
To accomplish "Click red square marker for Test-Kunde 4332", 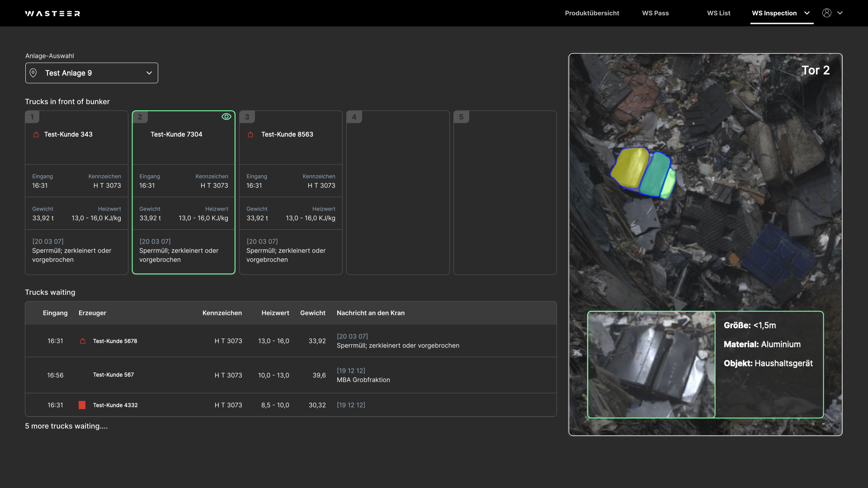I will click(82, 405).
